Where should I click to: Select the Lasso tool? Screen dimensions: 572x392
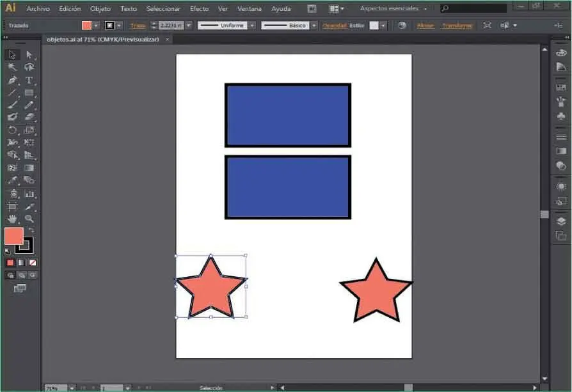click(x=29, y=67)
